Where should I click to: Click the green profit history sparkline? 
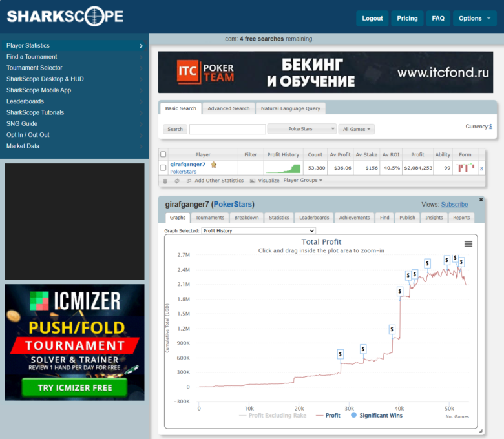[283, 168]
